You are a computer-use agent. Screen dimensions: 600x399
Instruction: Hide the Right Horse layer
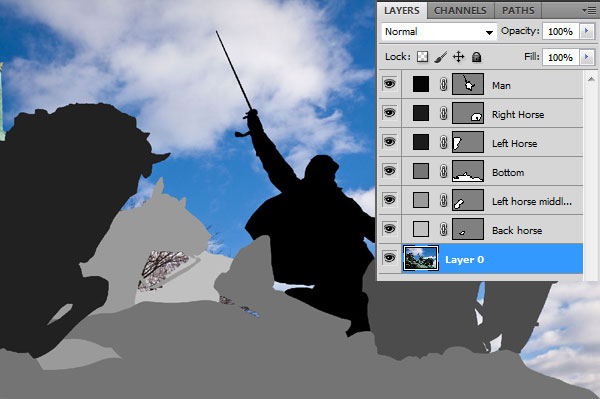pos(390,113)
